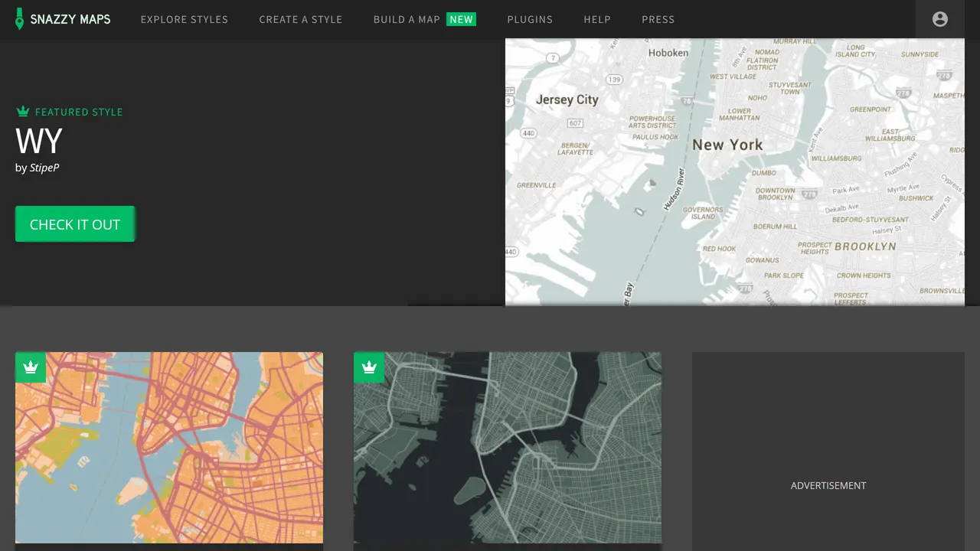Open the orange and pink map style thumbnail
980x551 pixels.
[x=169, y=448]
